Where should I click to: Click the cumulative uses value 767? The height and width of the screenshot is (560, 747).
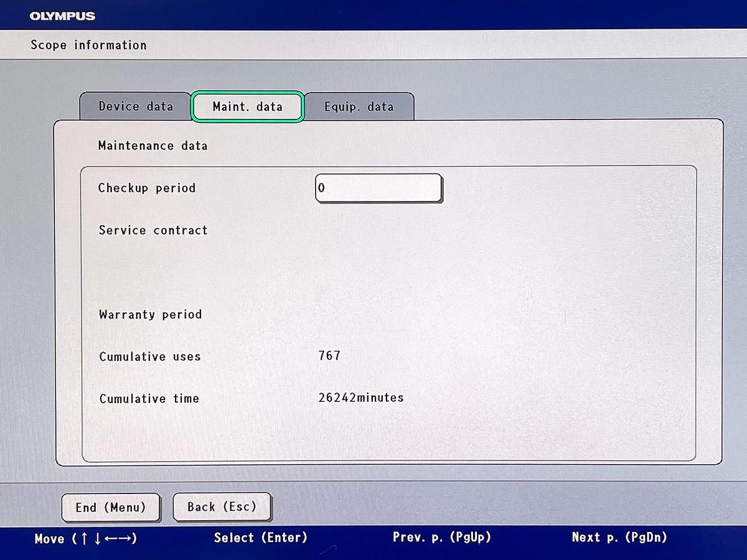[329, 355]
